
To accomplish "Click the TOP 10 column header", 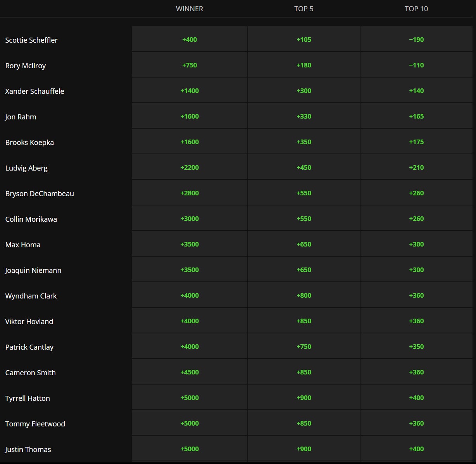I will tap(416, 9).
